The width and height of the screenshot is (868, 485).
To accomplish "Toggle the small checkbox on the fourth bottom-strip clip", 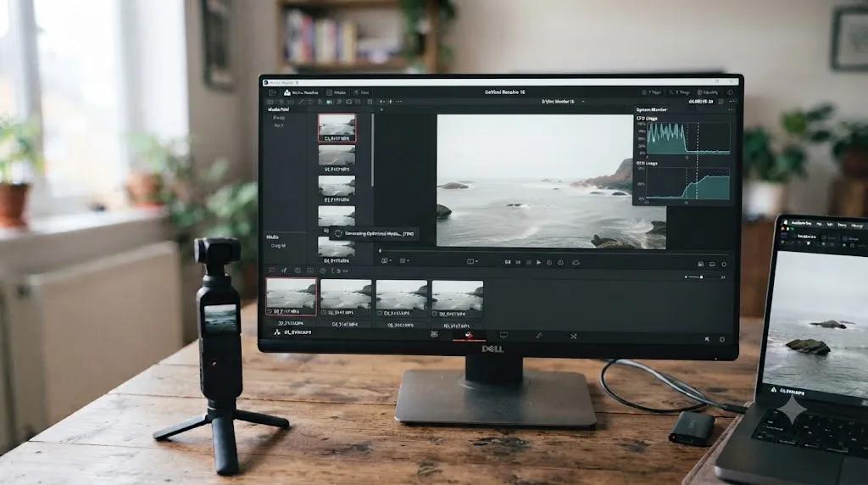I will click(x=436, y=314).
